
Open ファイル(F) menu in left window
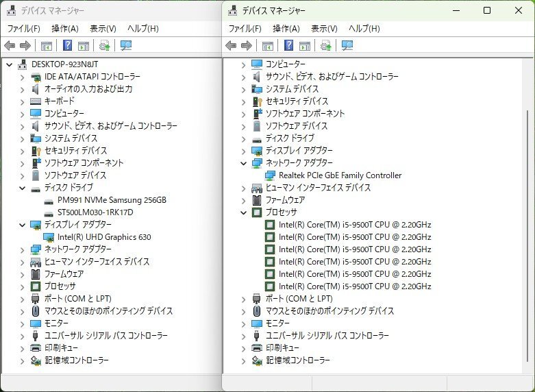(23, 28)
